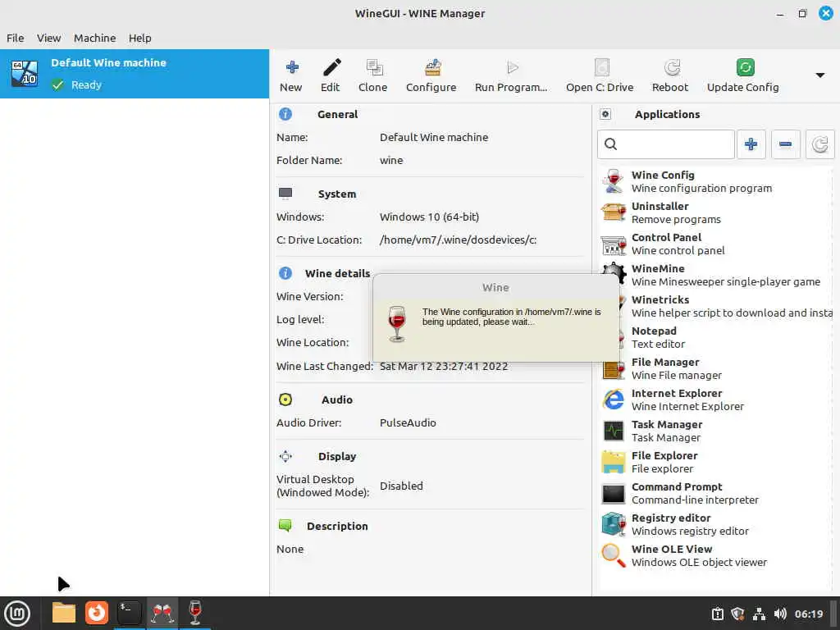840x630 pixels.
Task: Click the Display section icon
Action: pos(285,456)
